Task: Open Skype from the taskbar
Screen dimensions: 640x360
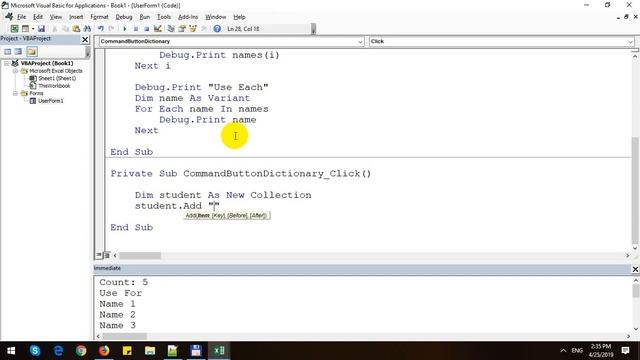Action: click(35, 351)
